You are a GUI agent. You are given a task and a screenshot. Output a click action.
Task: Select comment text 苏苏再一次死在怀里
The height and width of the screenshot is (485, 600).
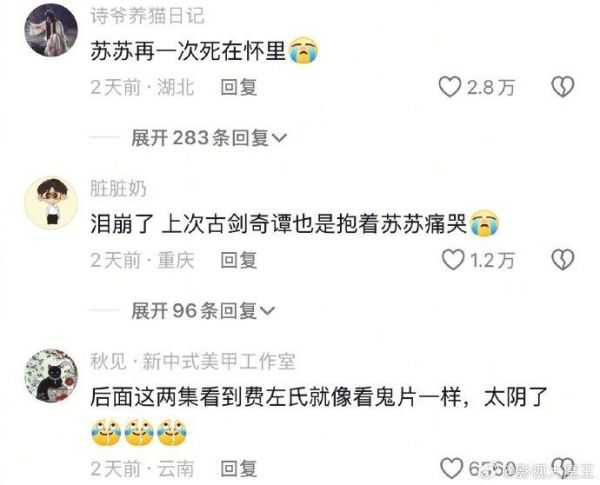(x=188, y=51)
